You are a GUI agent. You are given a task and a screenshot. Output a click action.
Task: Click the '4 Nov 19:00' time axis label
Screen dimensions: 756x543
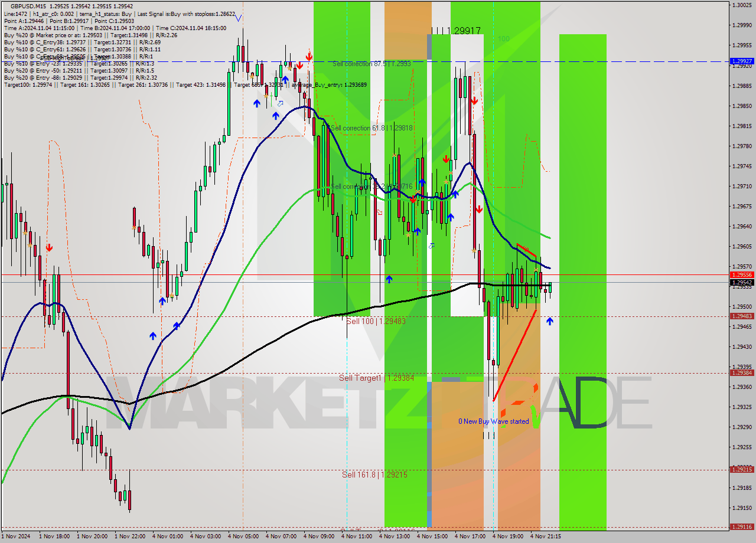point(507,537)
